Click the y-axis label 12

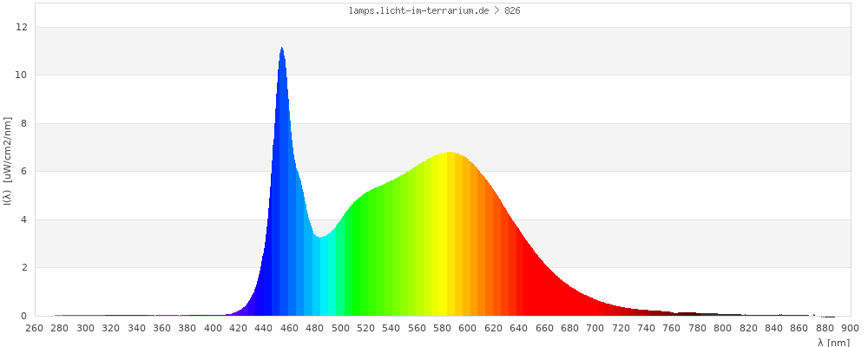click(x=22, y=27)
